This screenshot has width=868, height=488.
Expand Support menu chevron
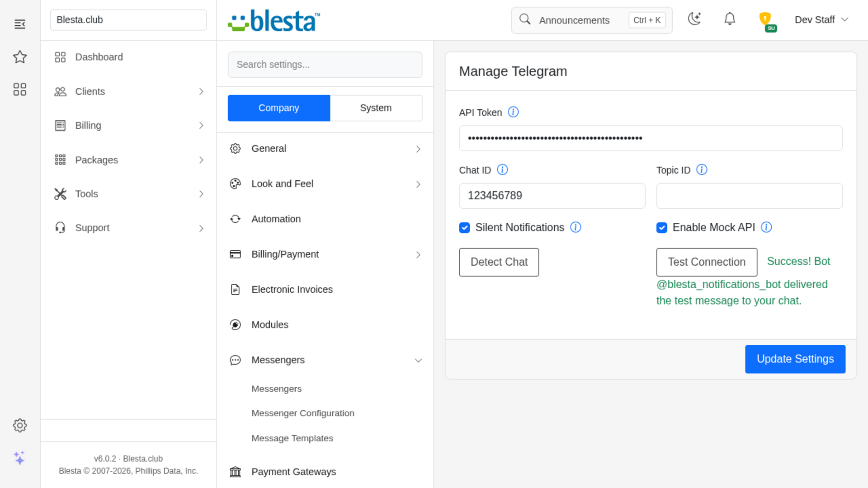[201, 228]
